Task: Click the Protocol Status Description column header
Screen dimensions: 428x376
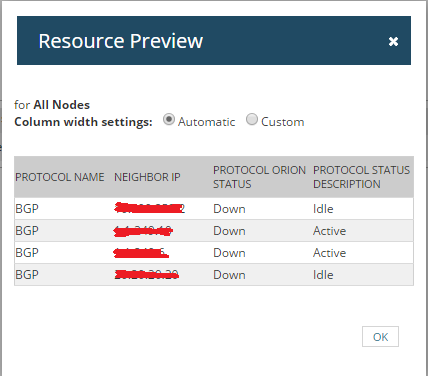Action: tap(361, 177)
